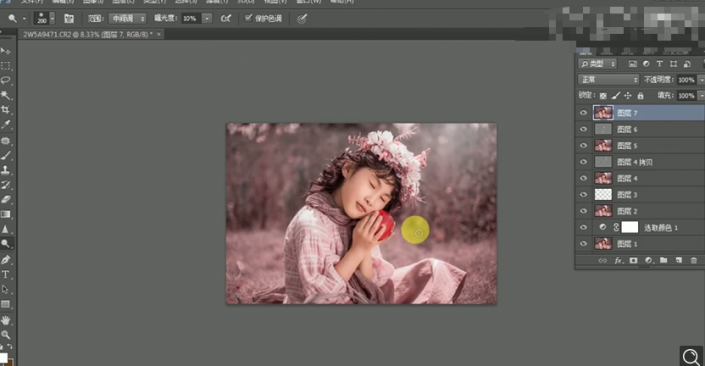Create new adjustment layer icon

point(648,260)
